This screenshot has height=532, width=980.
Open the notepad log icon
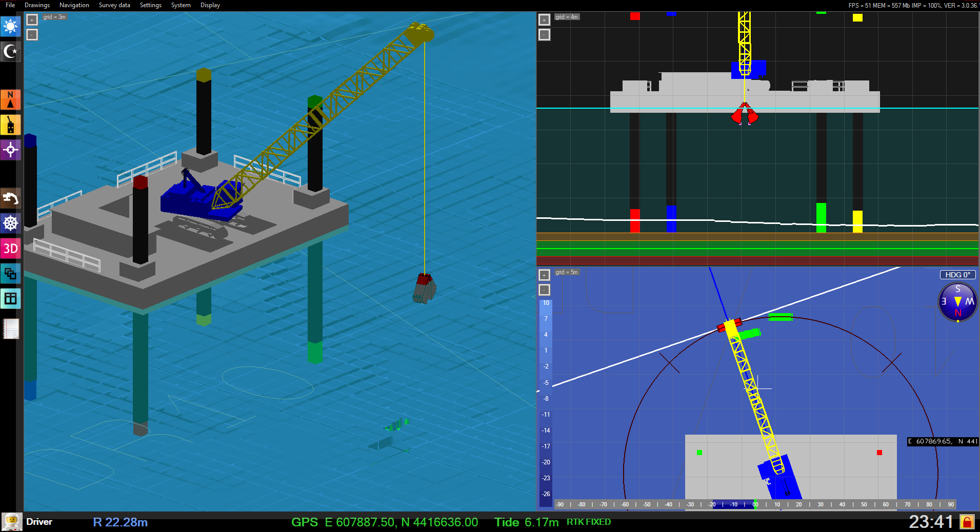point(10,329)
